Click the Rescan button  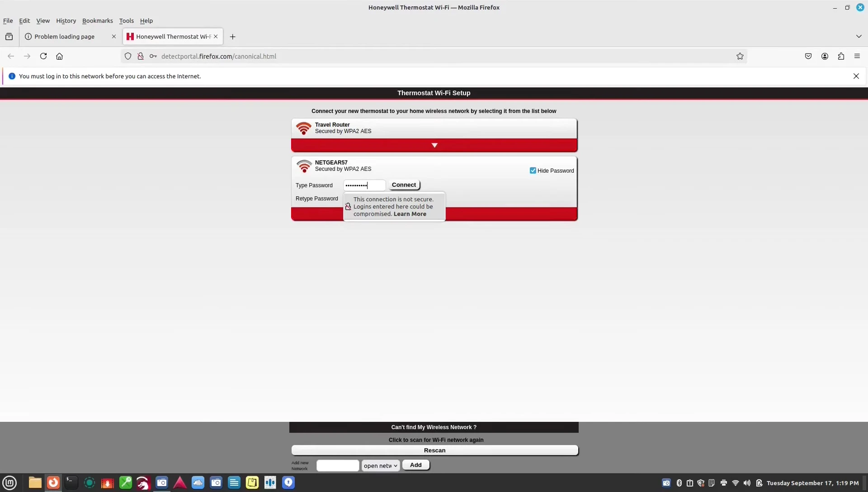click(x=434, y=450)
